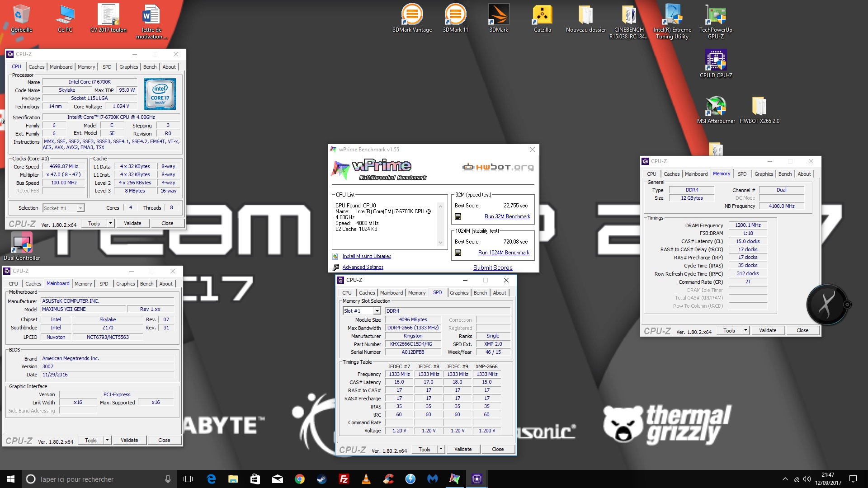Launch 3DMark Vantage shortcut

pos(412,19)
